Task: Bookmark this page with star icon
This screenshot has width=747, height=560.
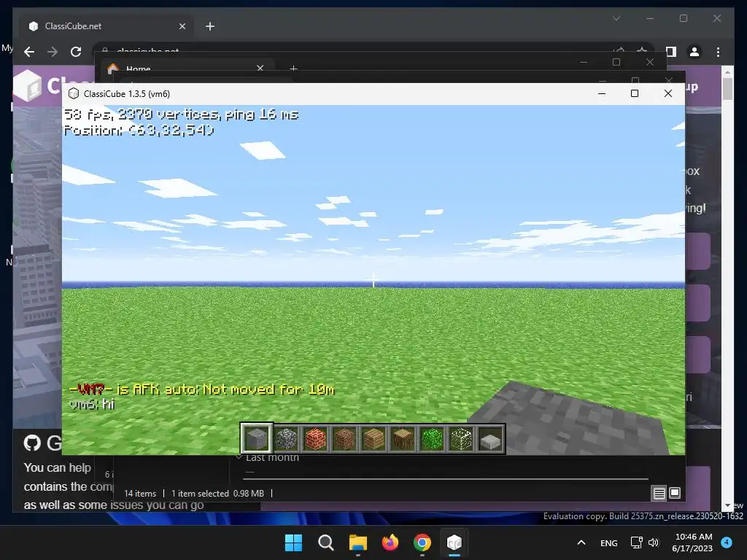Action: [642, 50]
